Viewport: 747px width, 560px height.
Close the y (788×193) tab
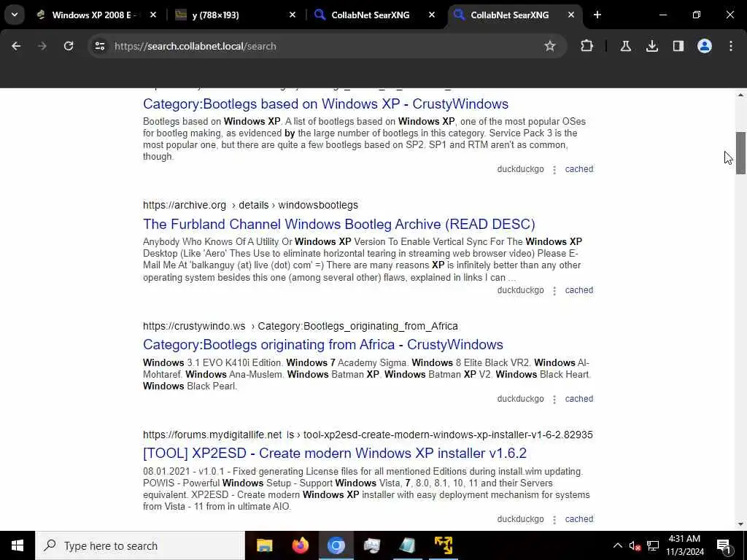293,15
